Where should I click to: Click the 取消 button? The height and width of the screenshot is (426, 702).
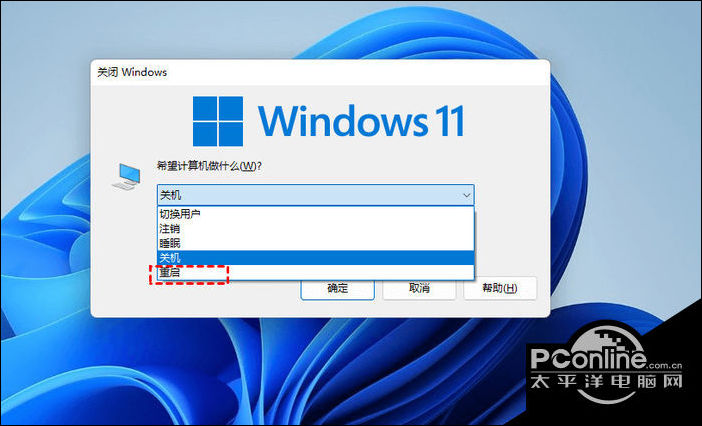tap(419, 288)
